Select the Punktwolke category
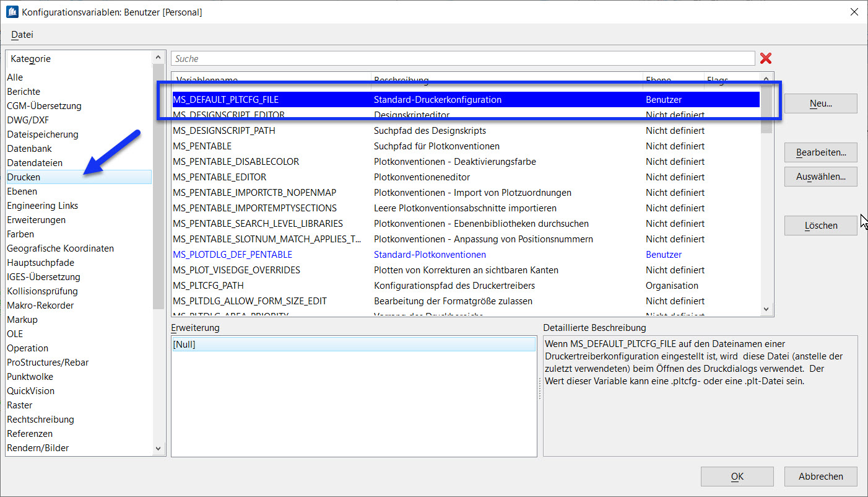868x497 pixels. click(x=79, y=377)
